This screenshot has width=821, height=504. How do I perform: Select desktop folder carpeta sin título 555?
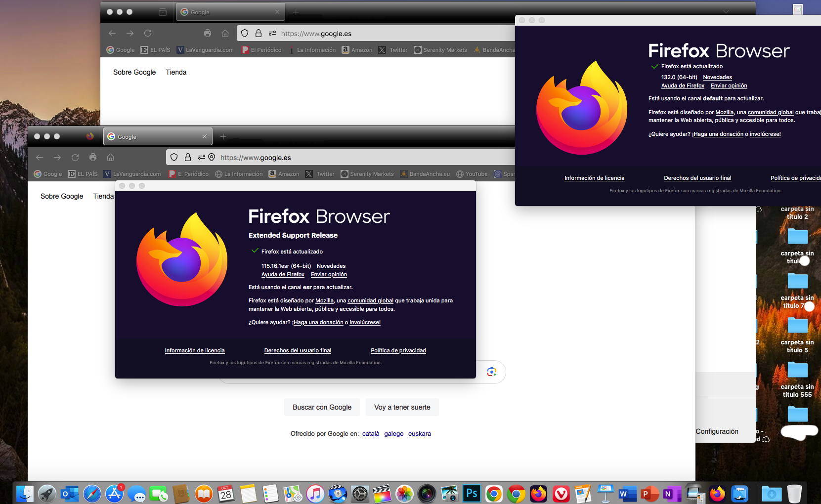[797, 379]
